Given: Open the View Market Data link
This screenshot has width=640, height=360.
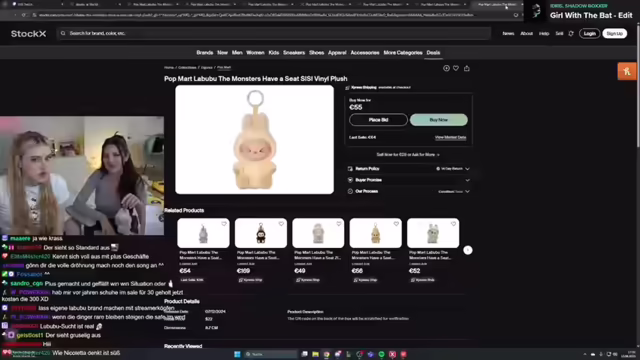Looking at the screenshot, I should (x=450, y=138).
